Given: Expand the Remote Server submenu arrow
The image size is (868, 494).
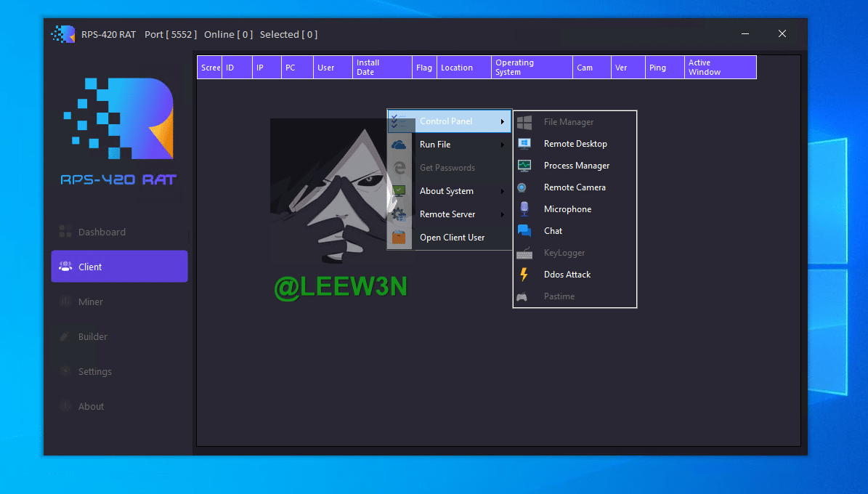Looking at the screenshot, I should 502,214.
